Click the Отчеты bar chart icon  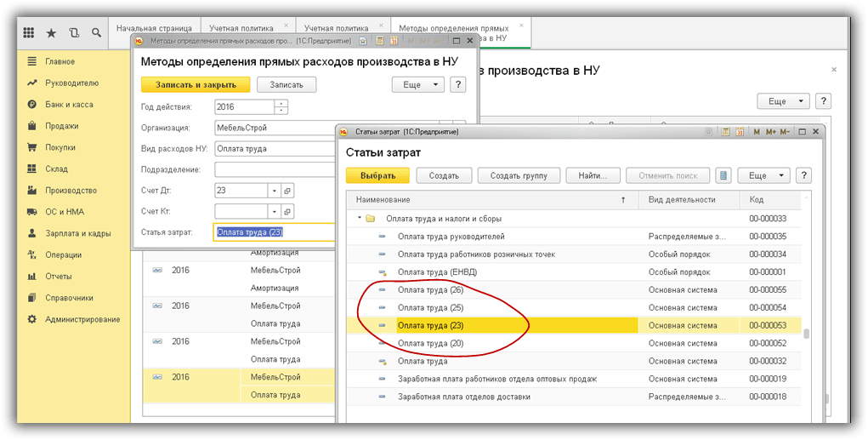(32, 276)
